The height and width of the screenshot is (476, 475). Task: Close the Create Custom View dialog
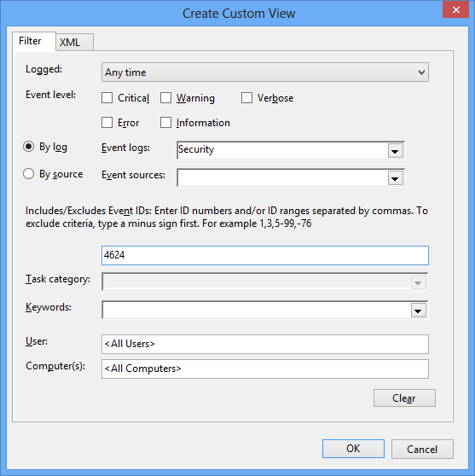point(456,9)
